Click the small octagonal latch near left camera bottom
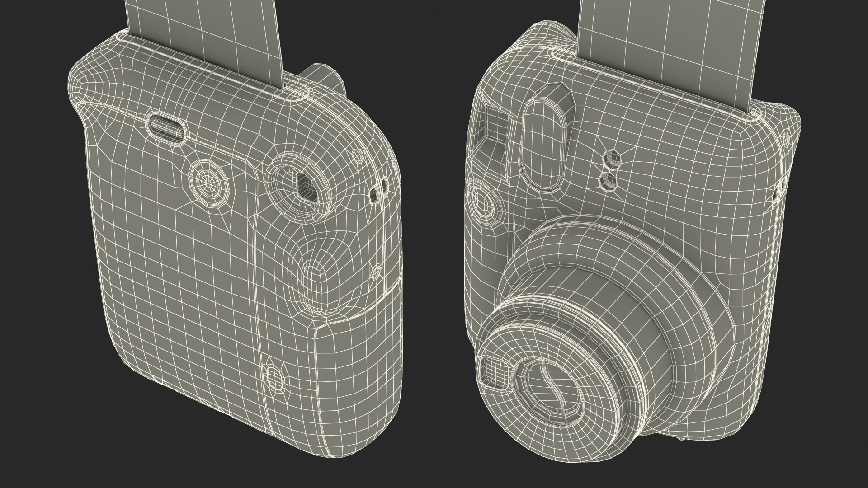Viewport: 868px width, 488px height. [274, 378]
